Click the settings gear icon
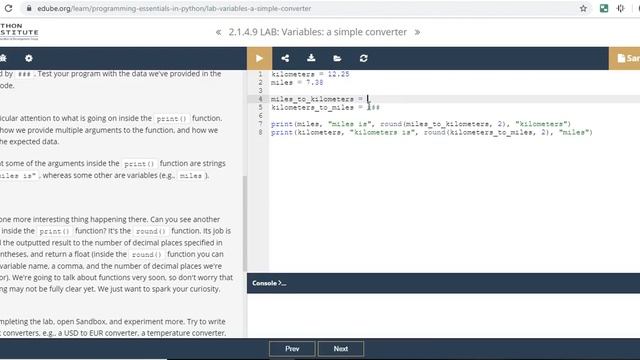 pyautogui.click(x=29, y=58)
